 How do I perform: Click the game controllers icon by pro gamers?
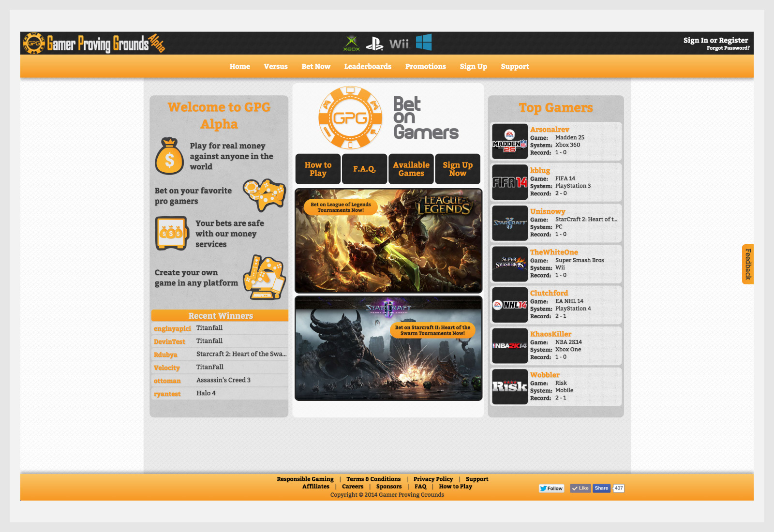(x=264, y=195)
